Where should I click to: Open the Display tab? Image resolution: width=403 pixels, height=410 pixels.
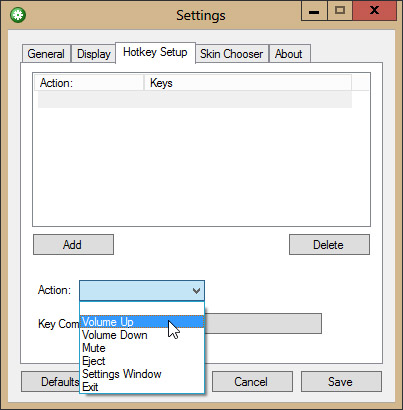tap(94, 54)
